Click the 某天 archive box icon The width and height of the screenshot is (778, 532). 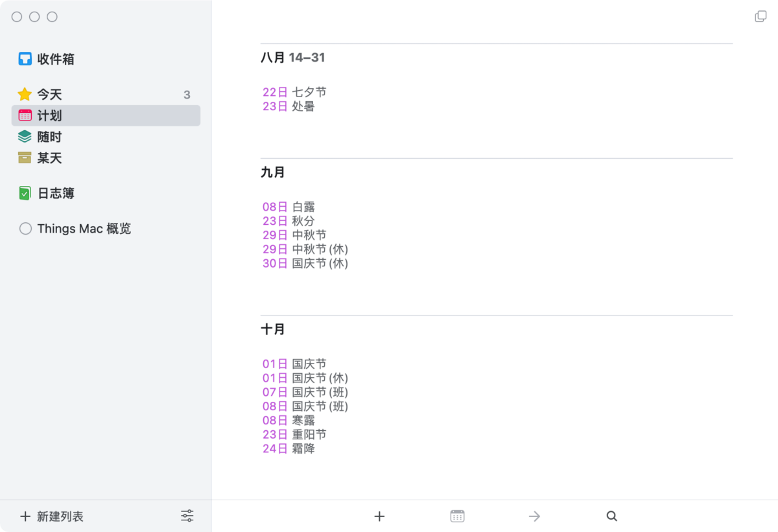click(25, 157)
